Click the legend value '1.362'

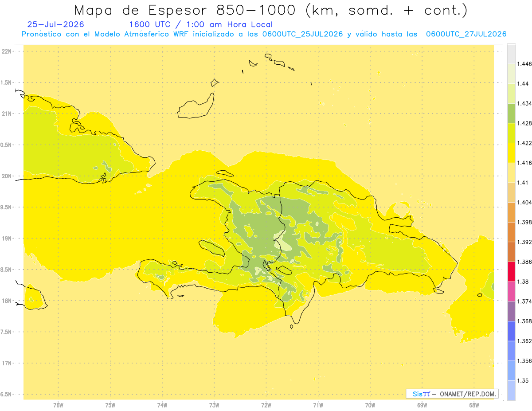(x=524, y=341)
